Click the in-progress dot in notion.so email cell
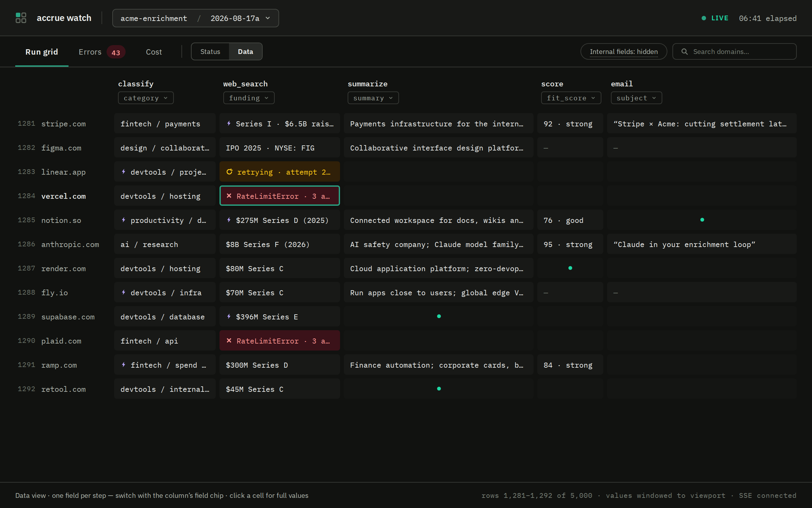Viewport: 812px width, 508px height. point(702,220)
